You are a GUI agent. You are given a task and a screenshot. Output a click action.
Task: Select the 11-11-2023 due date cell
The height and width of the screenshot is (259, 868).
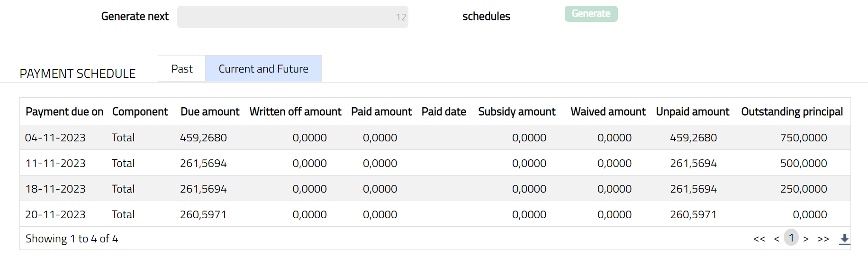click(x=55, y=163)
